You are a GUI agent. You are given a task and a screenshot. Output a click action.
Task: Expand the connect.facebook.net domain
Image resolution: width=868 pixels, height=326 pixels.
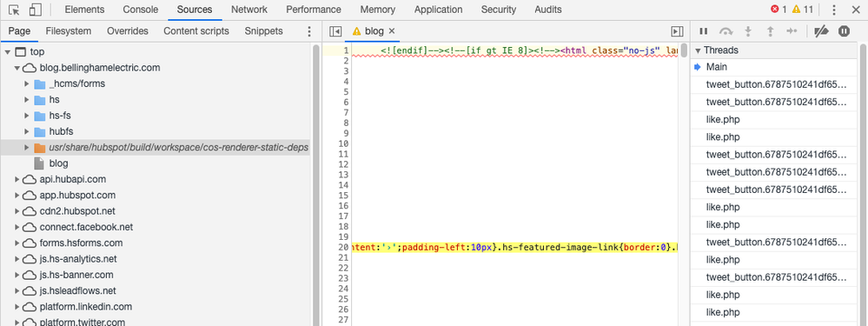17,228
